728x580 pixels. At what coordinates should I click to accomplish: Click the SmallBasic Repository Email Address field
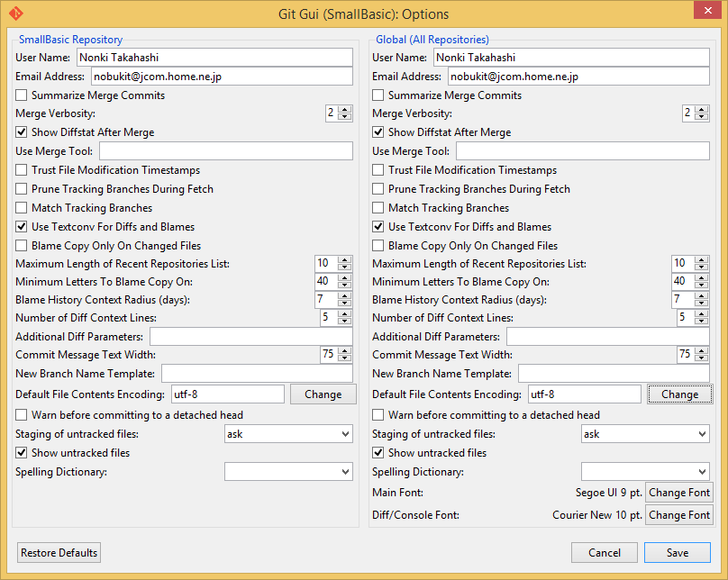coord(222,77)
